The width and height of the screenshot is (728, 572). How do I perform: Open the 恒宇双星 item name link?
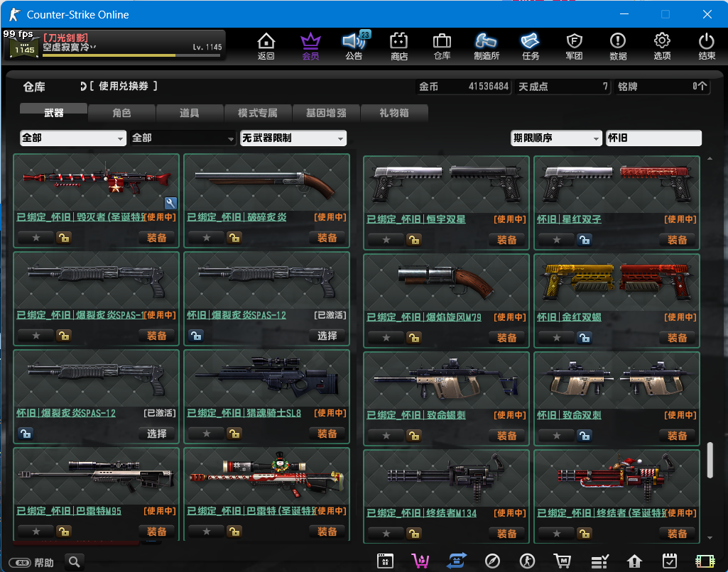(416, 219)
